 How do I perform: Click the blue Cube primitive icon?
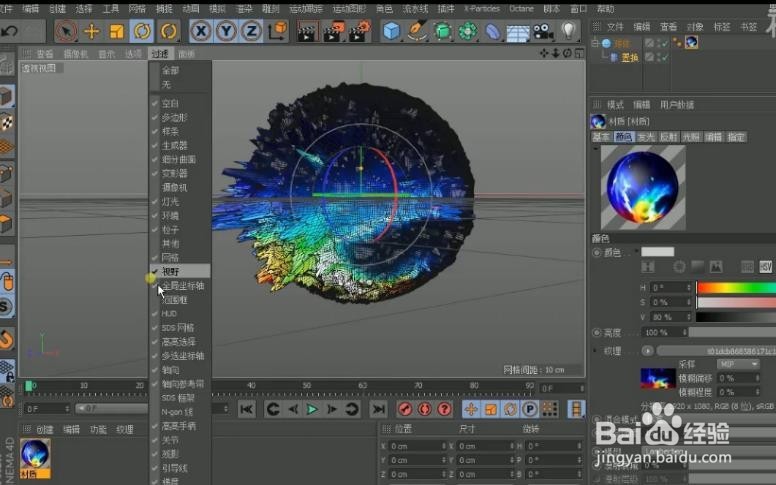391,31
